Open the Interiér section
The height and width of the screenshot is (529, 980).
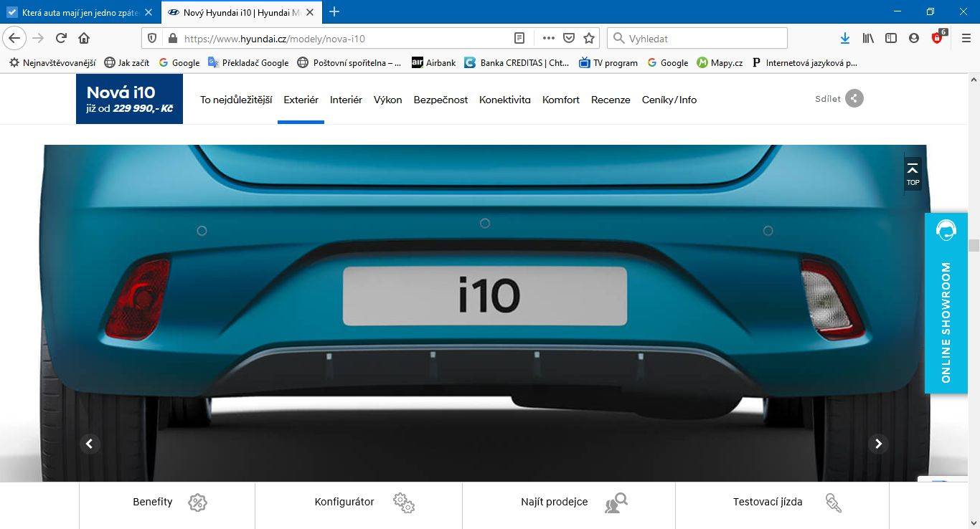click(346, 100)
